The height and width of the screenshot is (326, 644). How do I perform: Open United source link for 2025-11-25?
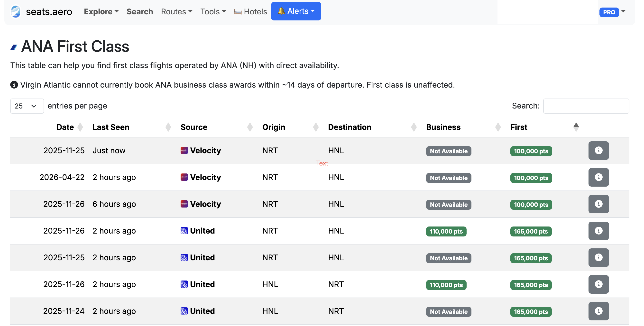pos(202,257)
